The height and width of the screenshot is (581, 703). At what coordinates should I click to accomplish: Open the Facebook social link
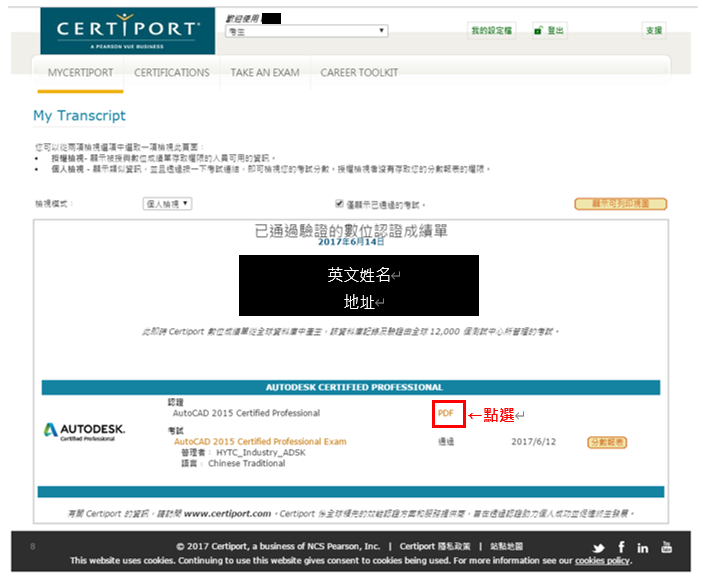621,547
